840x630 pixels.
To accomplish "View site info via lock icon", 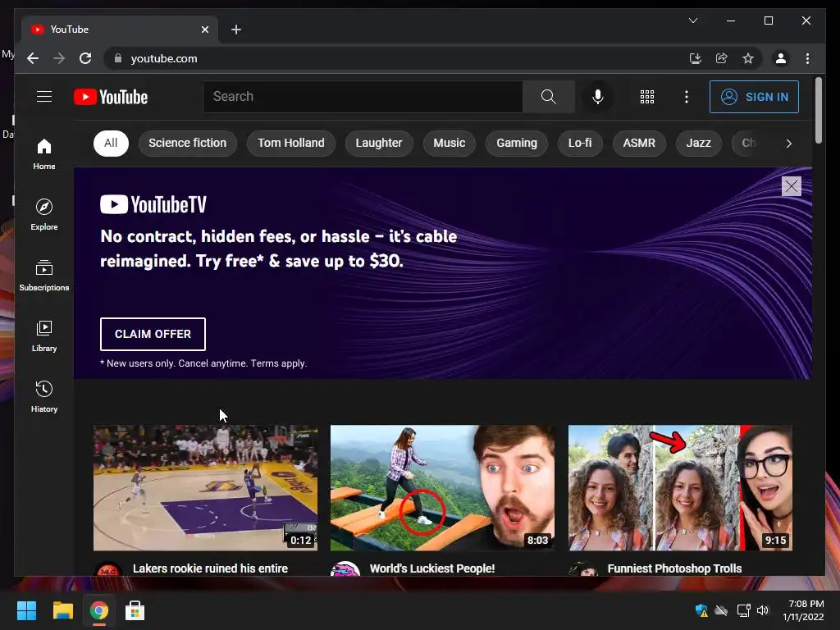I will point(118,58).
